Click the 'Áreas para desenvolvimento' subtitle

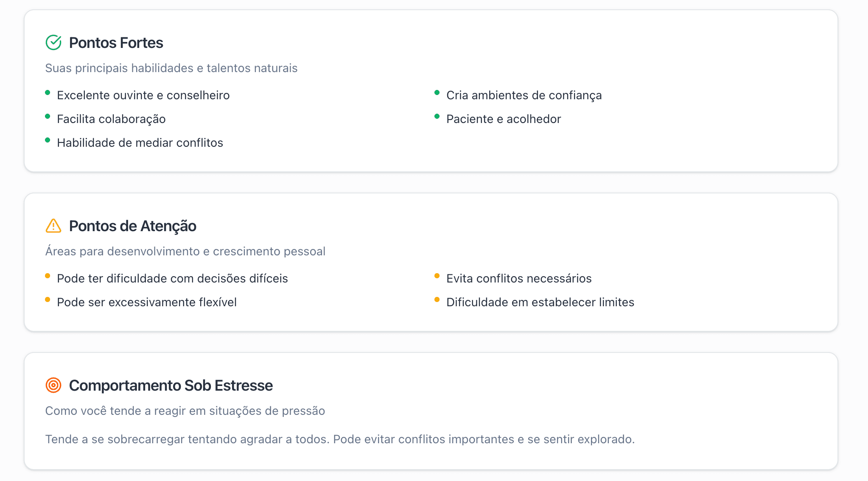pos(185,251)
